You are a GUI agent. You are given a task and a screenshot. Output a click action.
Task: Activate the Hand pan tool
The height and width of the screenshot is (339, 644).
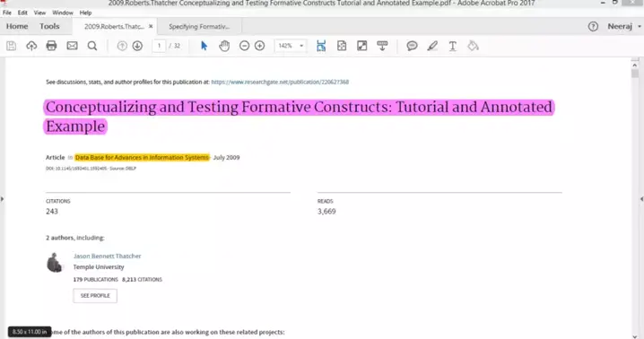(224, 46)
